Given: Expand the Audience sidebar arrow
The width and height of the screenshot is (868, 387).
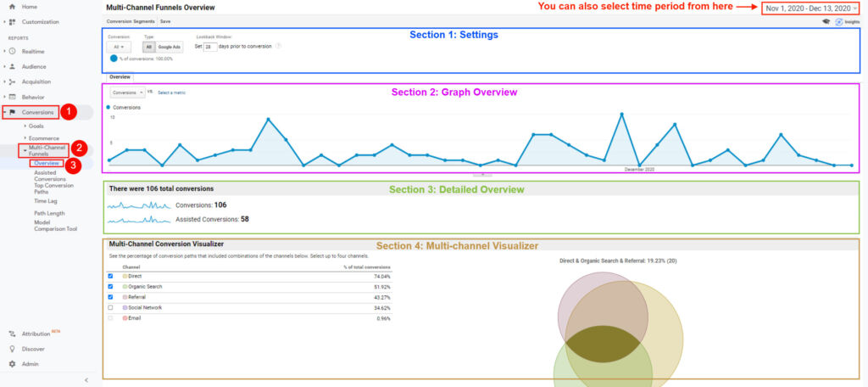Looking at the screenshot, I should (4, 66).
